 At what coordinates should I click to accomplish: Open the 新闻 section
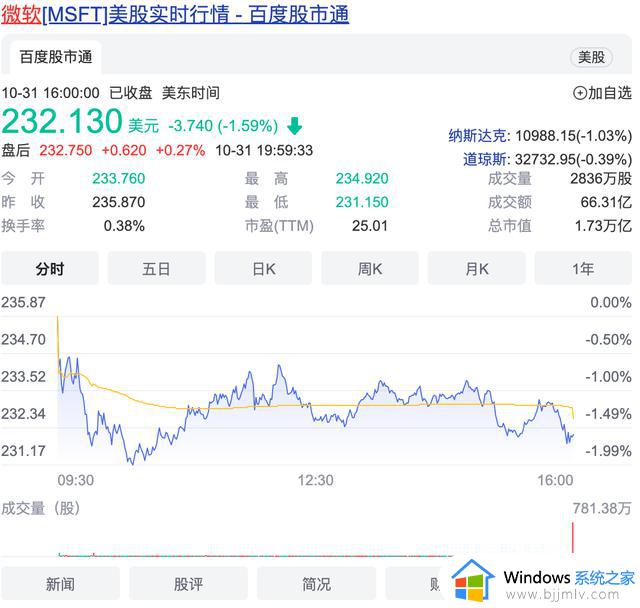(60, 584)
